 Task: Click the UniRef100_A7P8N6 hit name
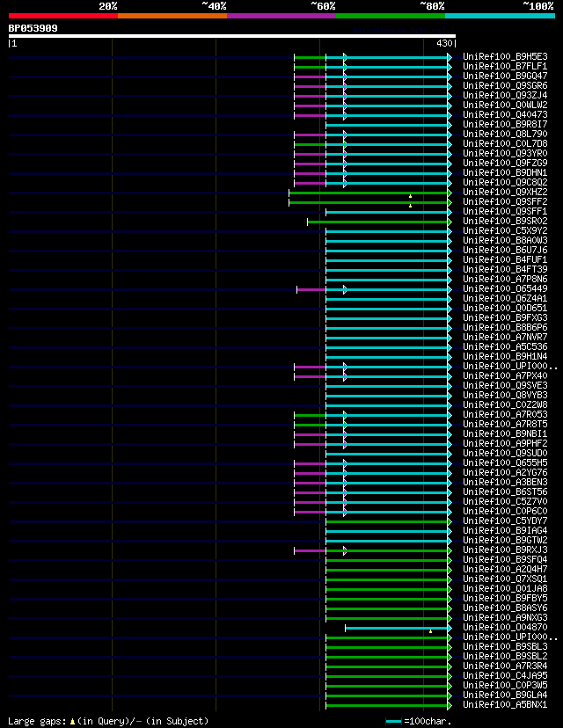tap(506, 279)
